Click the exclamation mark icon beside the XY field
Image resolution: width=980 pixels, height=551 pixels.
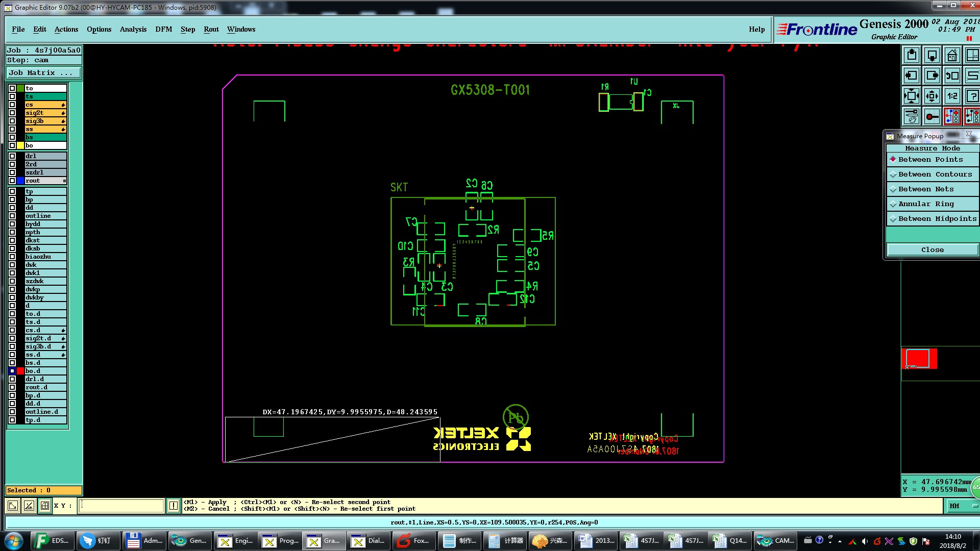[x=174, y=506]
